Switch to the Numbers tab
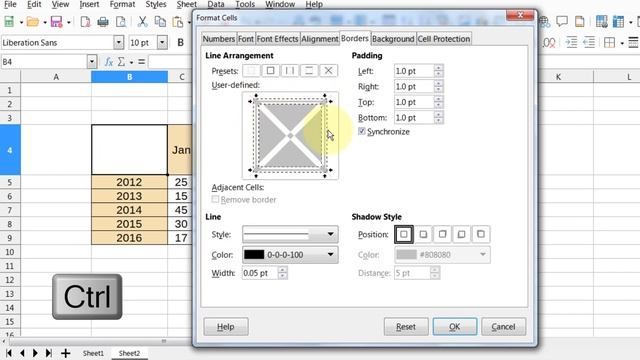Screen dimensions: 640x360 tap(219, 39)
